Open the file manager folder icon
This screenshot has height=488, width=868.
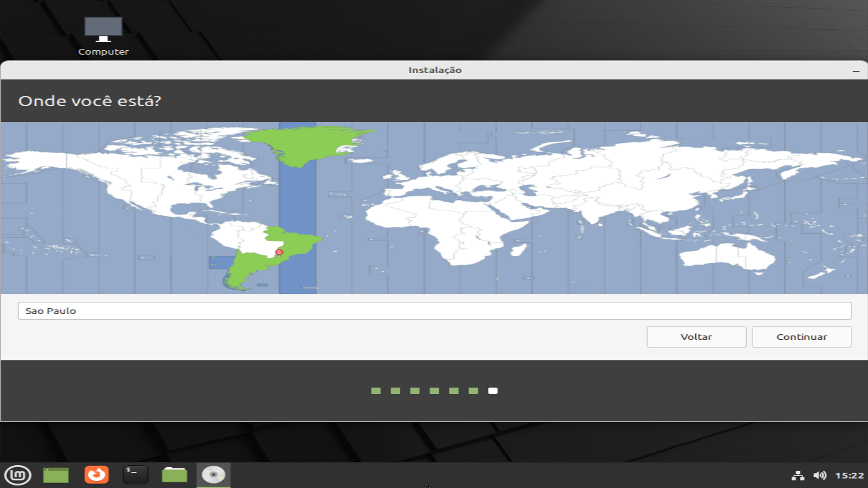click(x=174, y=475)
